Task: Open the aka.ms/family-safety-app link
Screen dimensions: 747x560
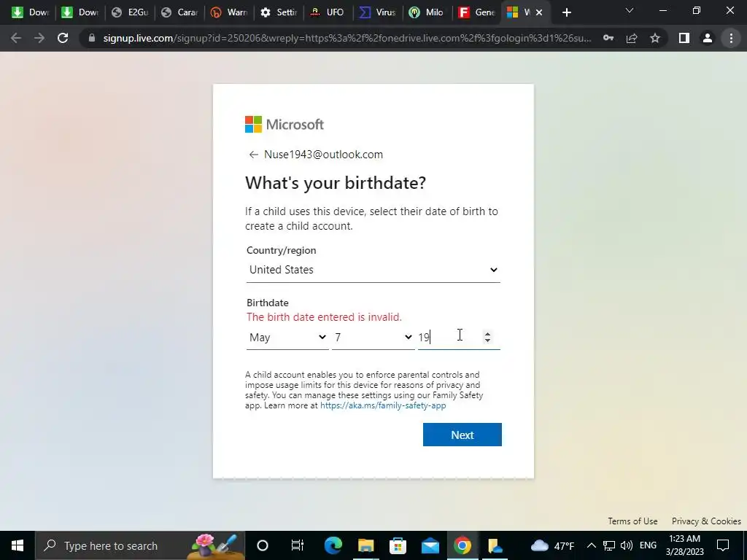Action: point(383,405)
